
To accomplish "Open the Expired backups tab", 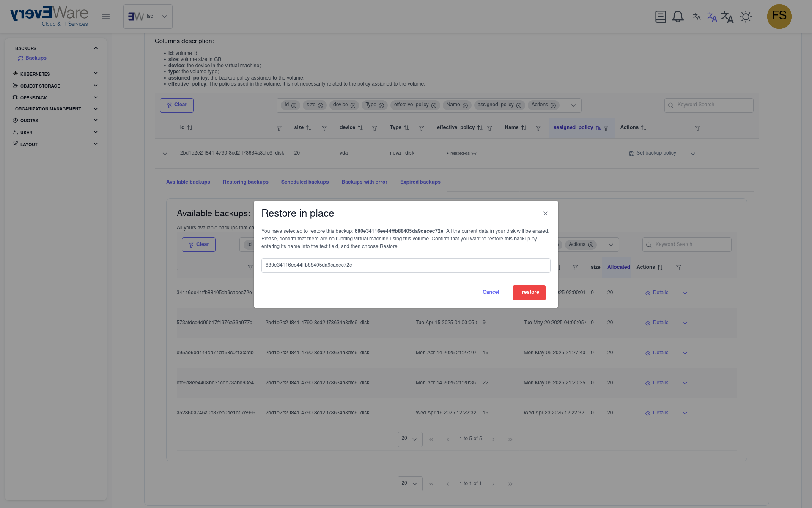I will coord(420,182).
